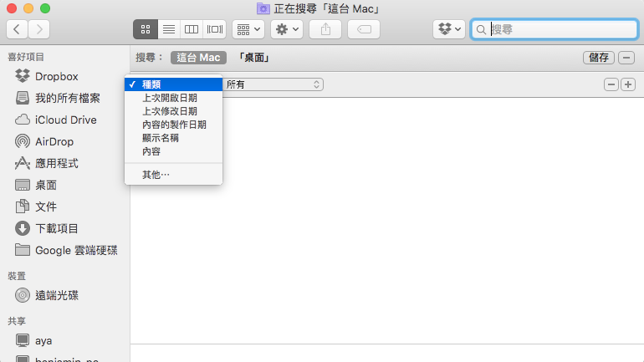Open the item arrangement dropdown
The width and height of the screenshot is (644, 362).
[x=248, y=29]
